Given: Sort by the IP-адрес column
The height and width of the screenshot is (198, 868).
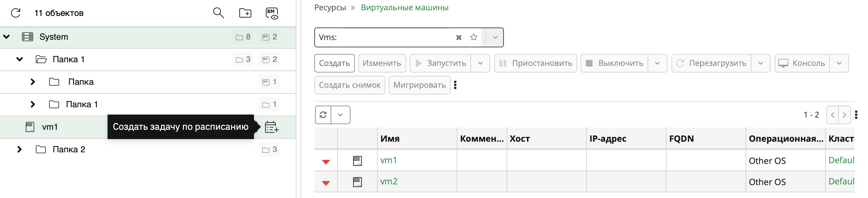Looking at the screenshot, I should click(626, 138).
